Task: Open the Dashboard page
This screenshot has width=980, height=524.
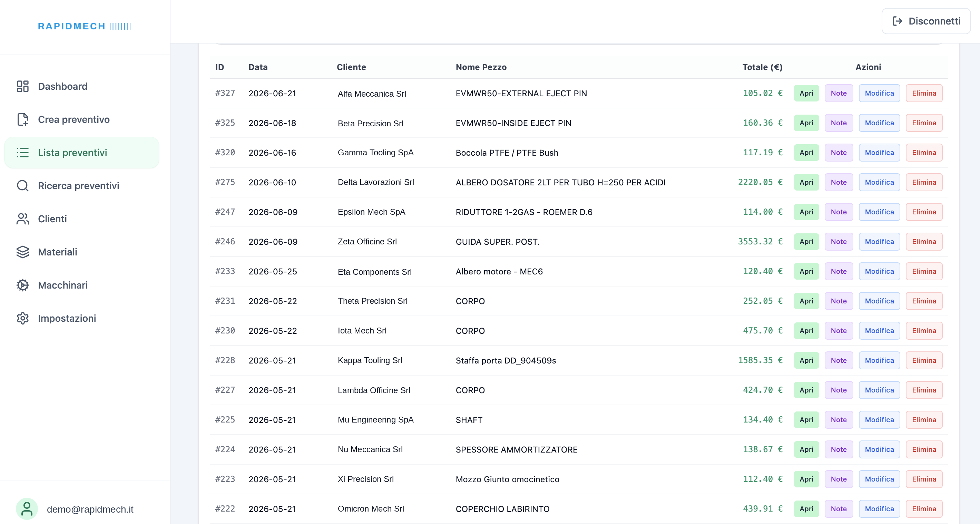Action: pyautogui.click(x=81, y=86)
